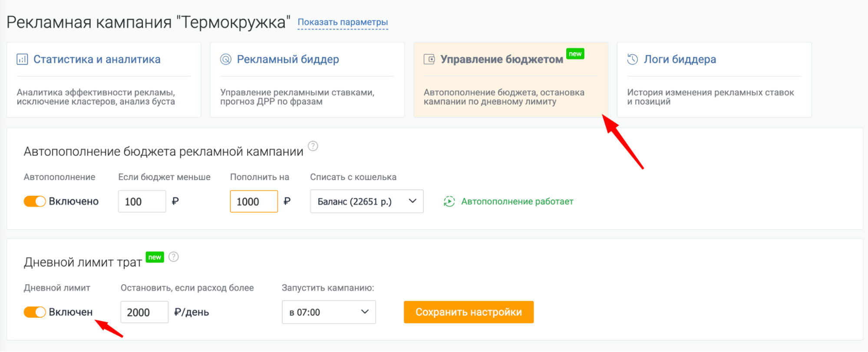Click the ruble sign after the 1000 field

coord(287,201)
